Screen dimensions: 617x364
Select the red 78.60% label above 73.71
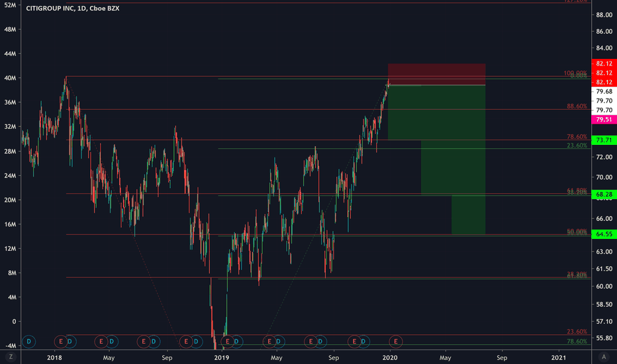(577, 137)
